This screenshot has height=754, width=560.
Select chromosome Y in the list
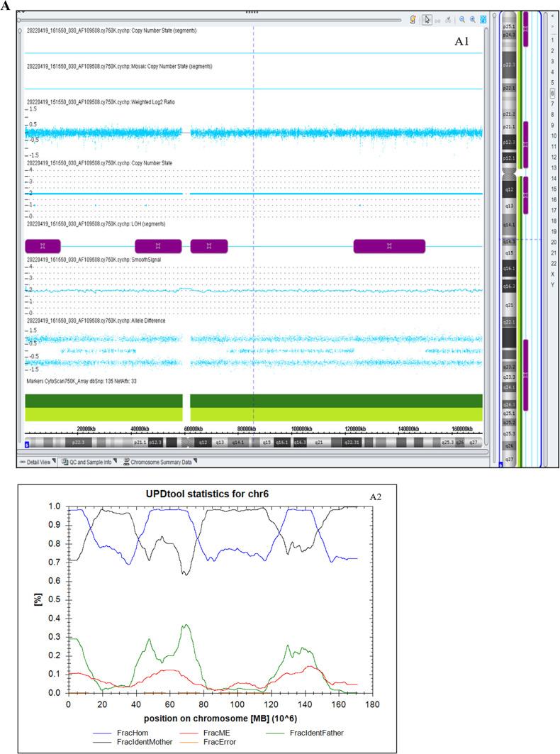[x=553, y=284]
